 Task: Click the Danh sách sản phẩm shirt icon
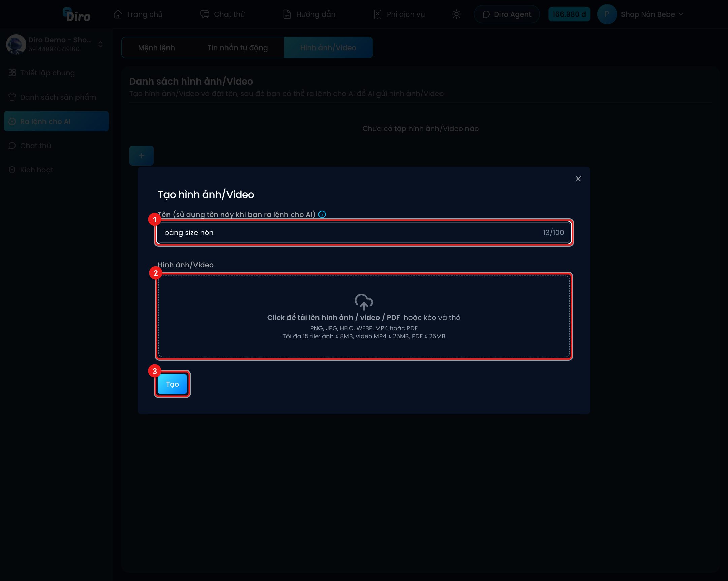(x=12, y=97)
